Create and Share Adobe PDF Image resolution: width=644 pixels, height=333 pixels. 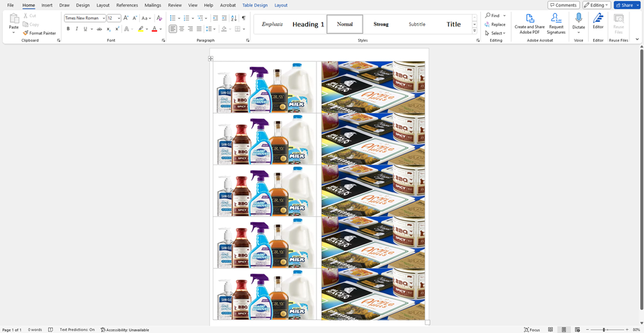530,23
